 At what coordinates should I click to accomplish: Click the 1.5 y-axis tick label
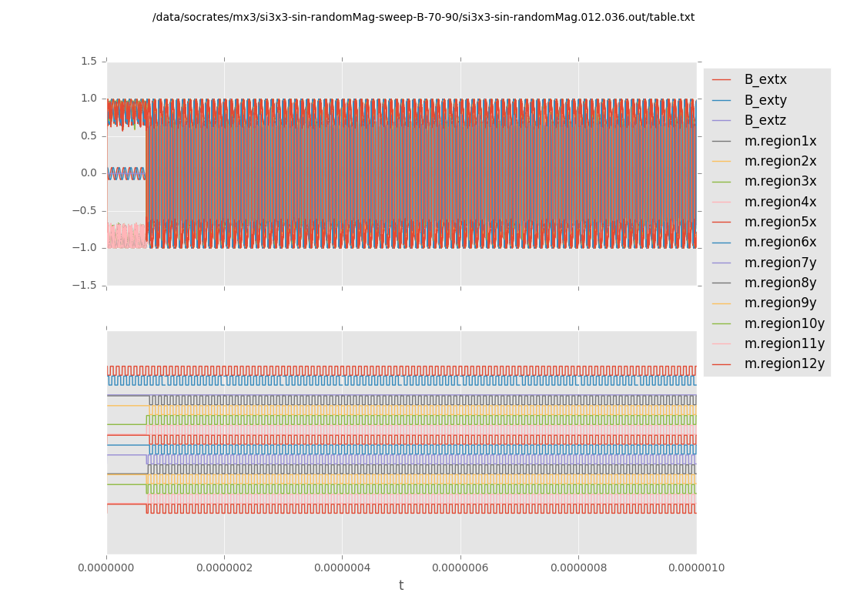tap(89, 61)
